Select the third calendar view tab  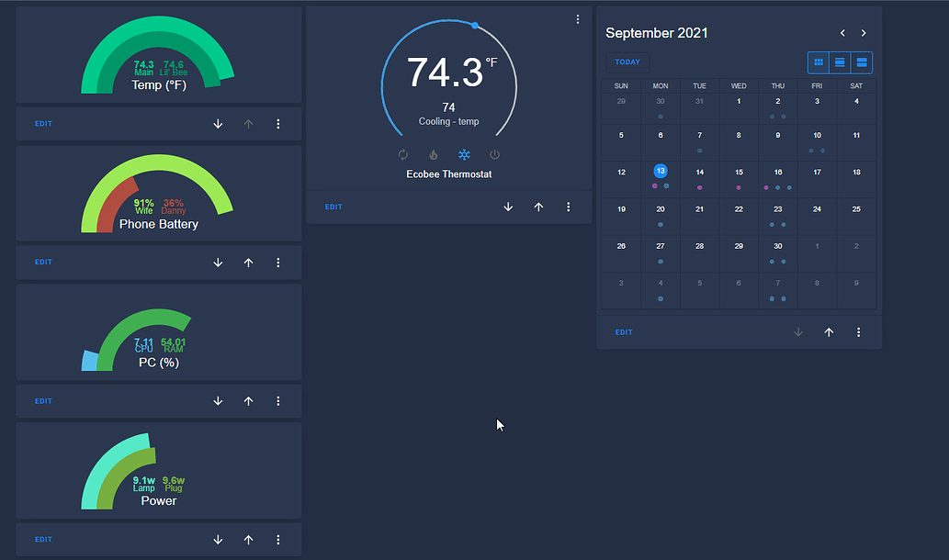pyautogui.click(x=861, y=62)
